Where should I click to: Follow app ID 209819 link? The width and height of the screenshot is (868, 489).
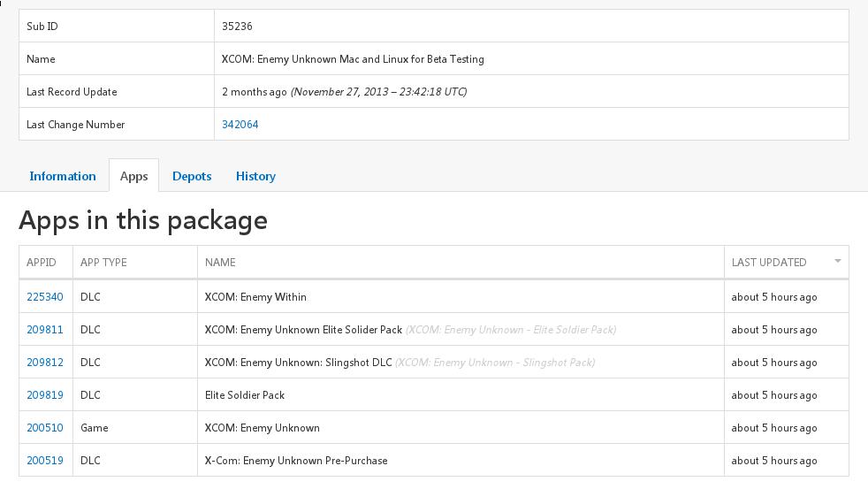(45, 395)
